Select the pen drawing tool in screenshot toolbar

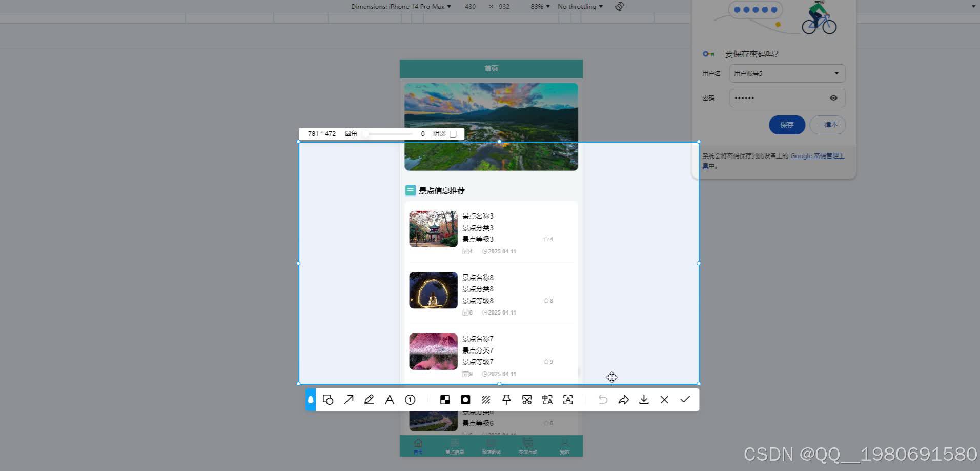pyautogui.click(x=369, y=399)
